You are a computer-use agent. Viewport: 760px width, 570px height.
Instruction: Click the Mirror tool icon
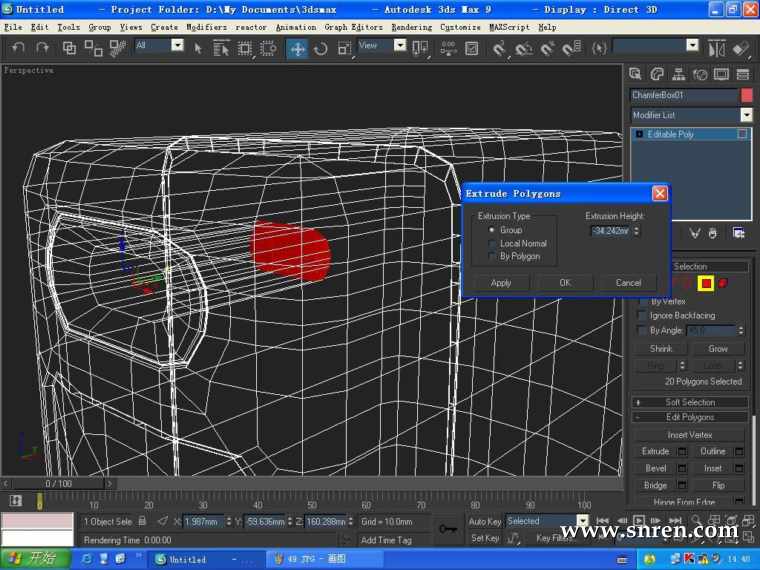717,47
